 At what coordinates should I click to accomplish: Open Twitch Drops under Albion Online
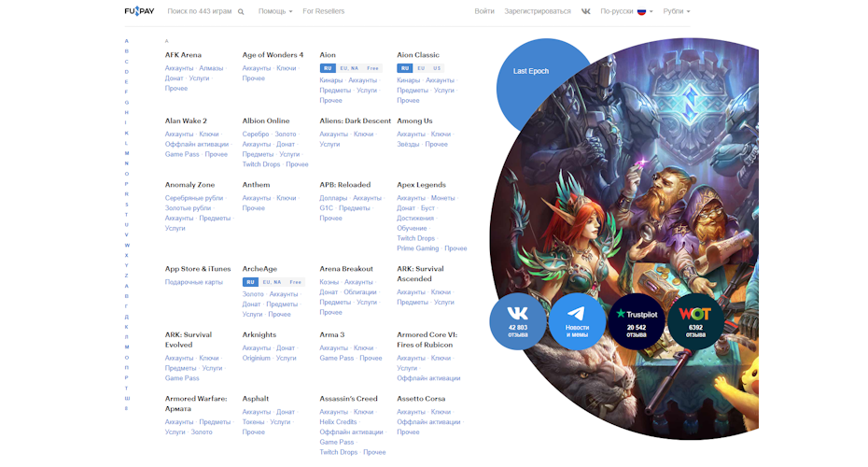click(260, 164)
